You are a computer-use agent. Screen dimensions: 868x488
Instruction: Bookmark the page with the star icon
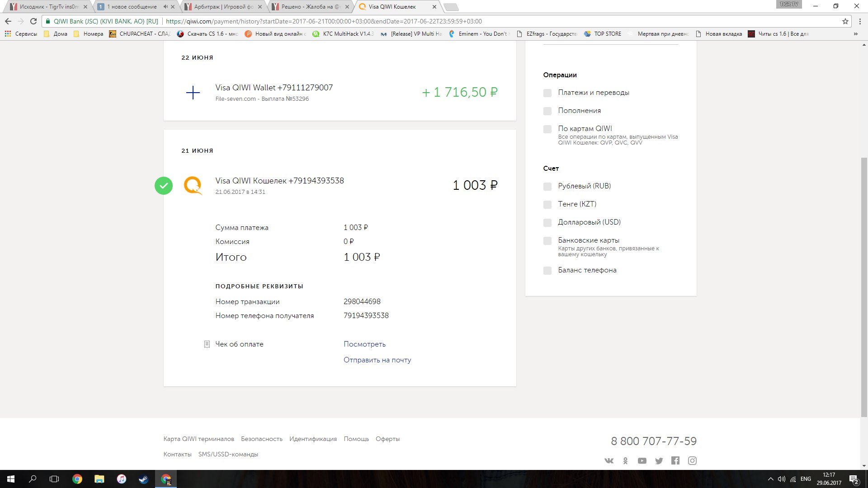(x=845, y=21)
